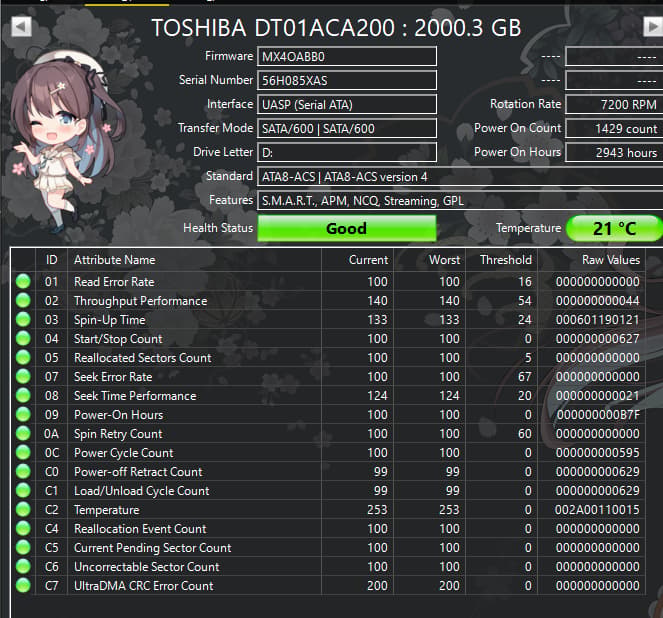Viewport: 663px width, 618px height.
Task: Select the Reallocation Event Count attribute name
Action: coord(140,529)
